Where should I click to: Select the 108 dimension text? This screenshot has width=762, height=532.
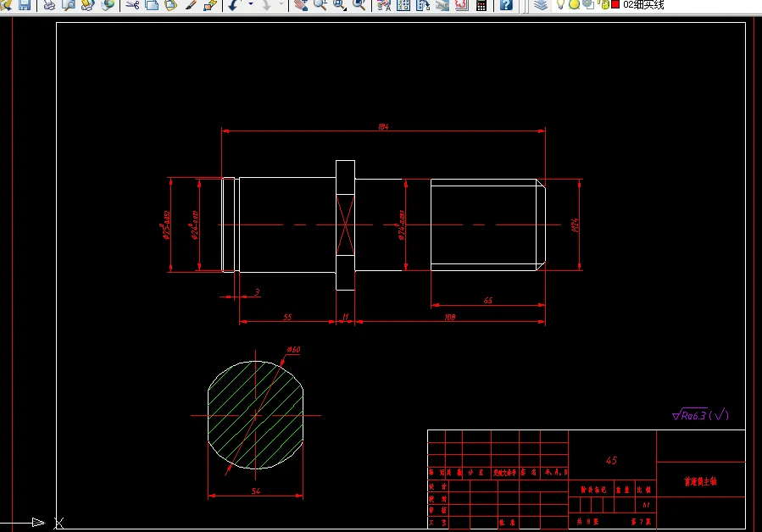(449, 318)
